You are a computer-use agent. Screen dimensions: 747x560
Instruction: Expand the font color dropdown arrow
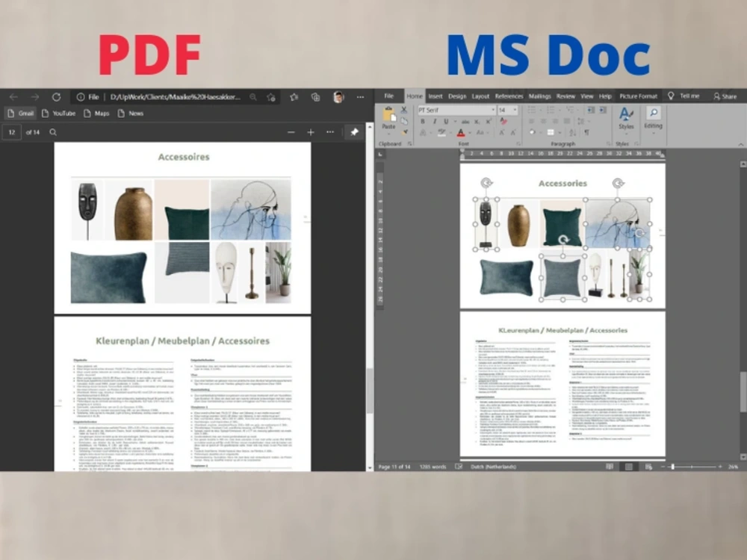click(x=470, y=132)
